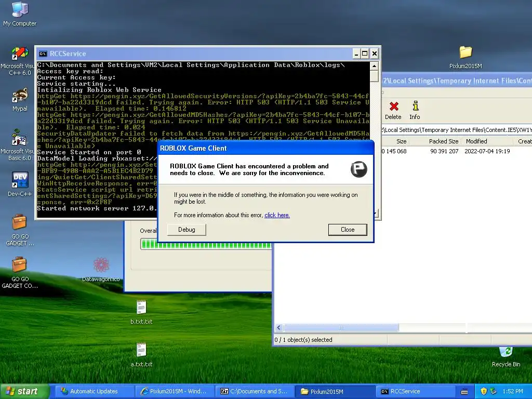Open the Mypal browser shortcut
532x399 pixels.
[x=20, y=100]
